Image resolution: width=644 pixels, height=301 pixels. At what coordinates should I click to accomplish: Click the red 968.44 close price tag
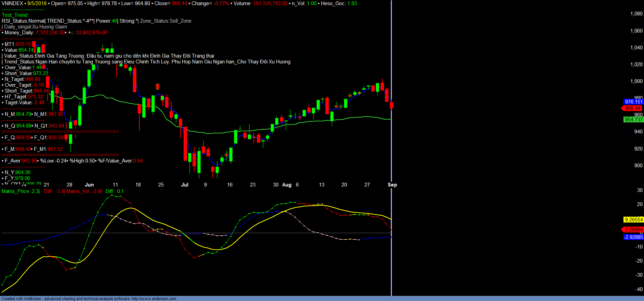(632, 108)
